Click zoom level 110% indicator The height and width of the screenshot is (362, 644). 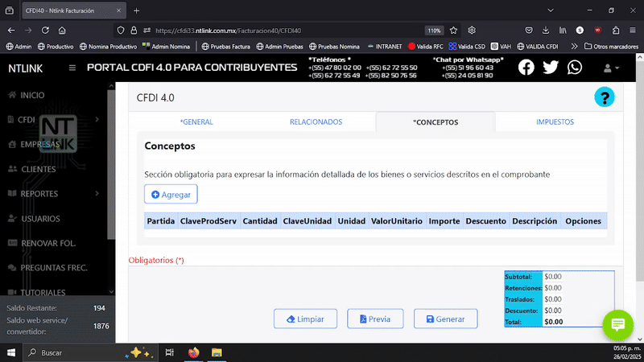(434, 31)
